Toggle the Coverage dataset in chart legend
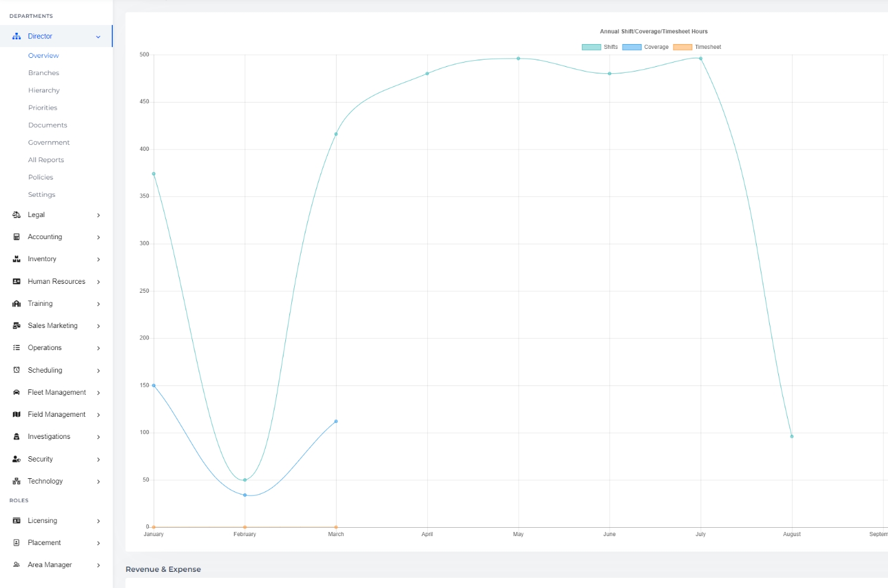Screen dimensions: 888x588 tap(645, 47)
